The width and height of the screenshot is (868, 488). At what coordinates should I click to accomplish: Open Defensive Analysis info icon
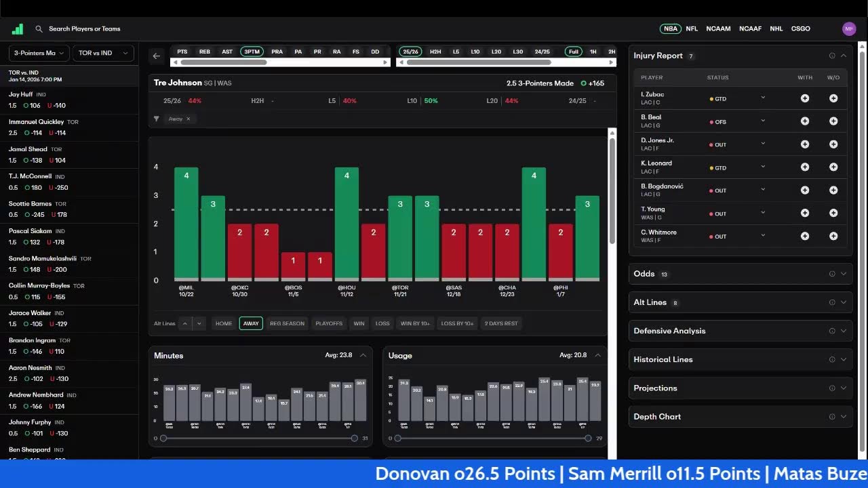tap(832, 331)
